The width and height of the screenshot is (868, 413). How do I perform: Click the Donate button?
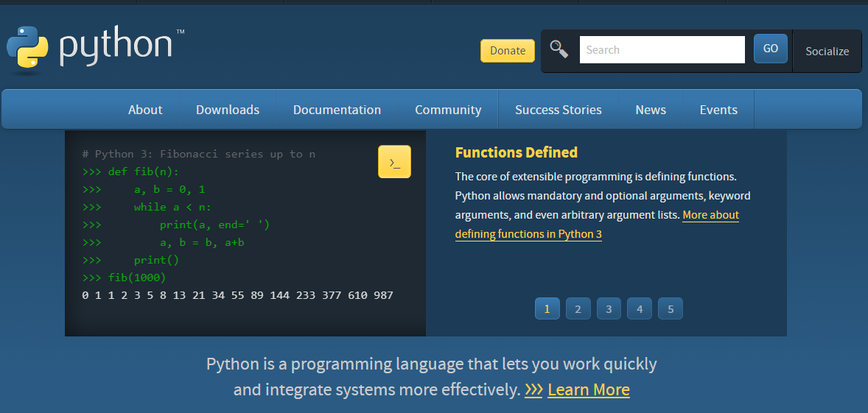click(x=508, y=50)
